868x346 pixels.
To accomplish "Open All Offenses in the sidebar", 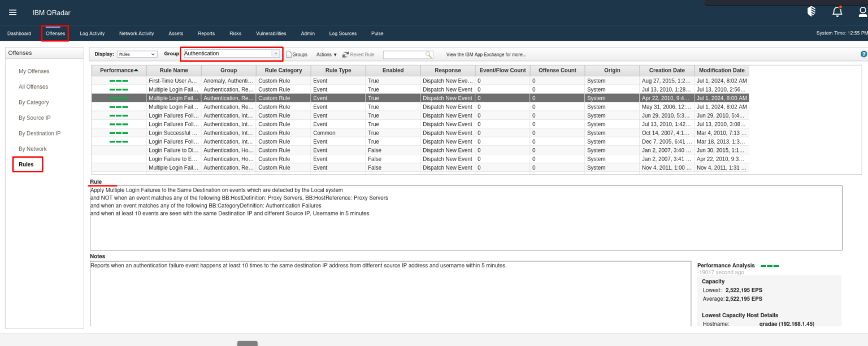I will pos(33,86).
